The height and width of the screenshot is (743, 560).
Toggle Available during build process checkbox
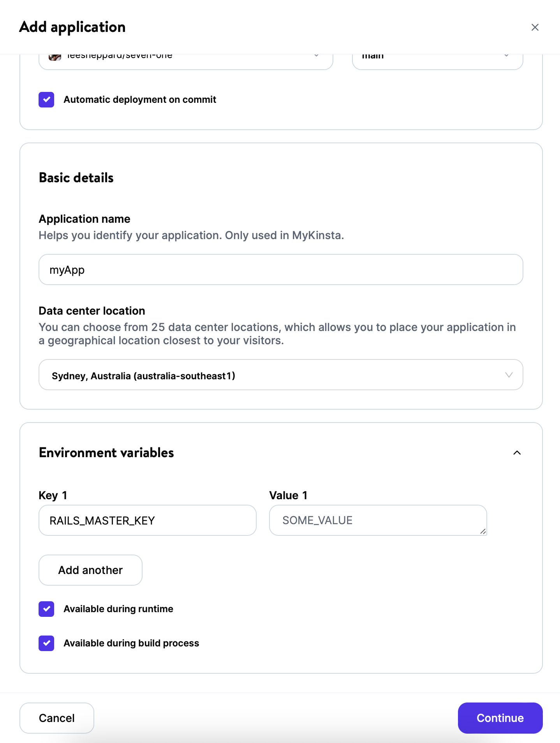46,643
